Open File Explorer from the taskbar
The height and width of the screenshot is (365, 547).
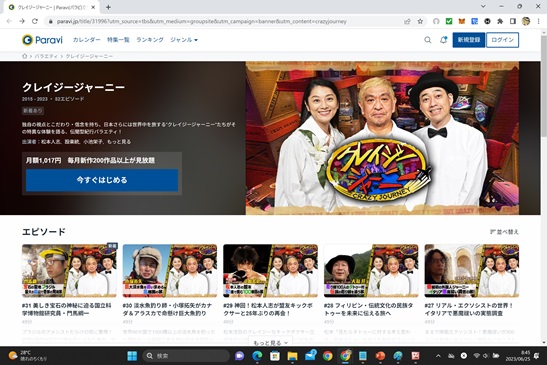point(292,356)
